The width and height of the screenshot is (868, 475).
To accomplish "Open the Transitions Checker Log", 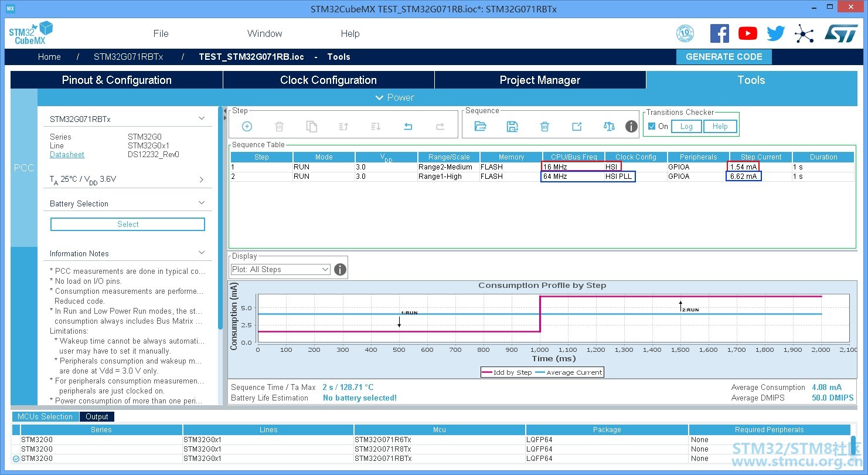I will click(x=686, y=126).
